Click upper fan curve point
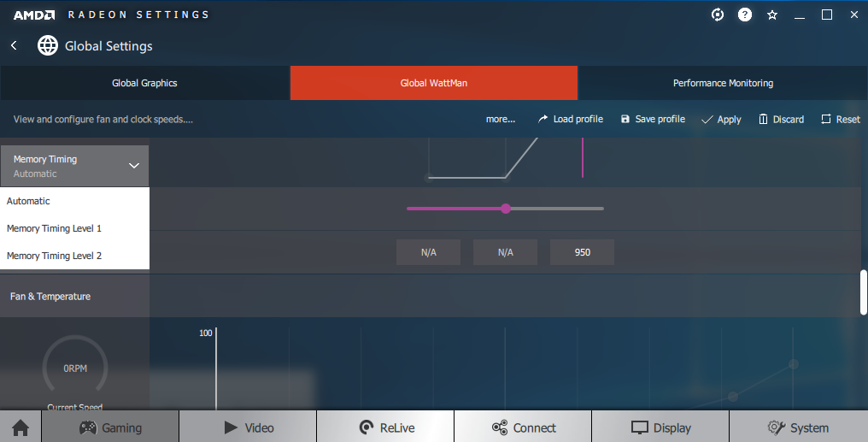 (x=794, y=364)
